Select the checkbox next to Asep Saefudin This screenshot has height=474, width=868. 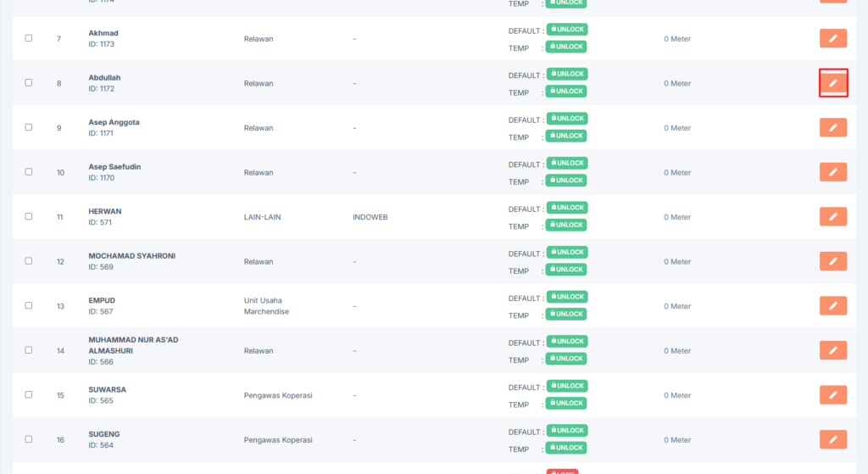tap(29, 171)
